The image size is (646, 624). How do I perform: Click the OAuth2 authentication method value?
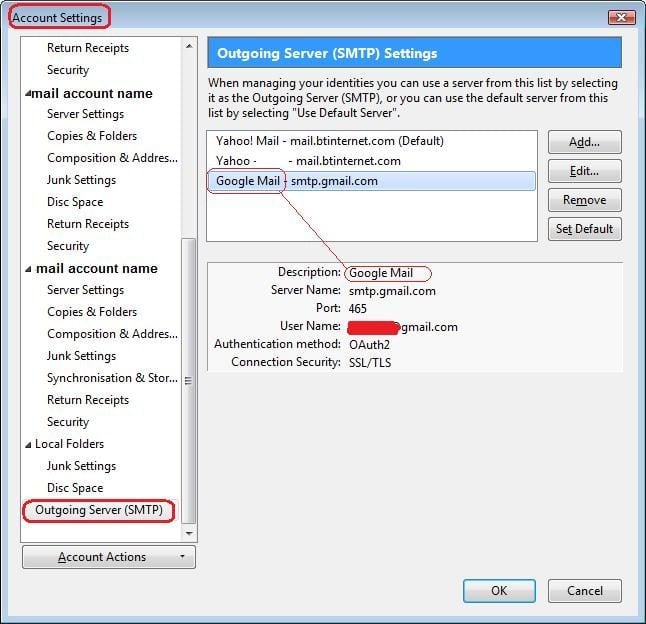tap(369, 345)
